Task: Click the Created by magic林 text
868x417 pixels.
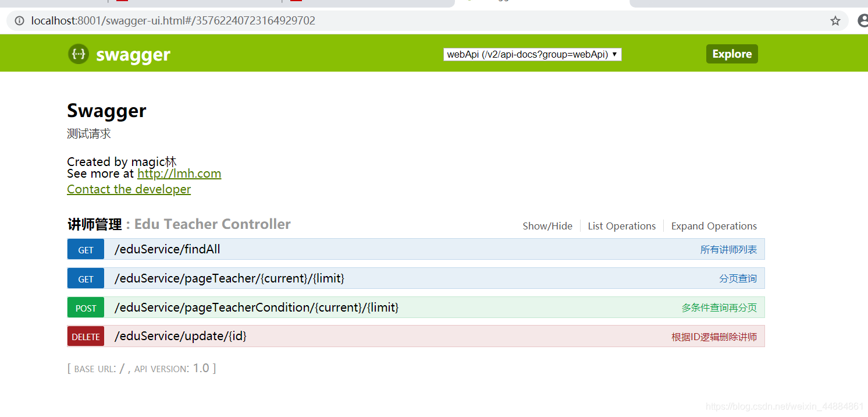Action: point(122,161)
